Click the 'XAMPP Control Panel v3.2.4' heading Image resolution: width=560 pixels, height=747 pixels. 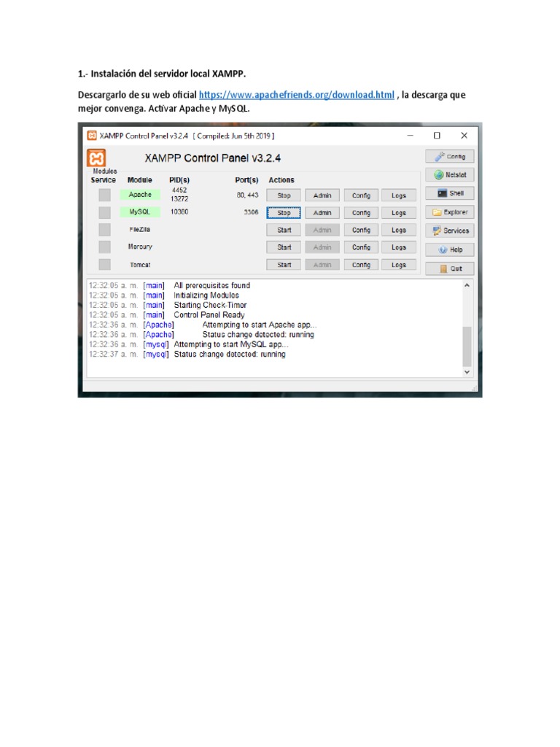(213, 158)
